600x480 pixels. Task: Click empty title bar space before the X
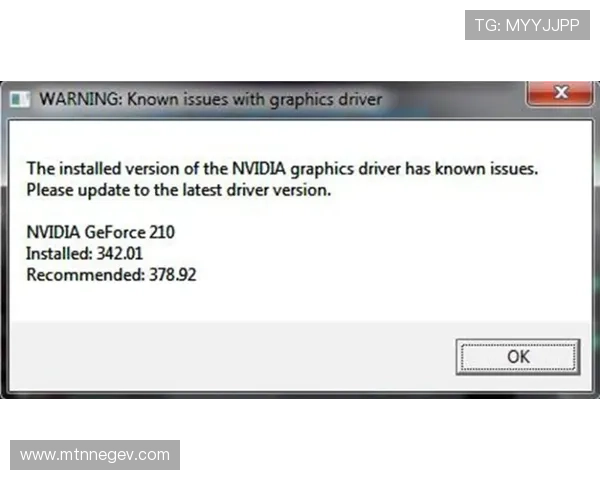(x=453, y=100)
